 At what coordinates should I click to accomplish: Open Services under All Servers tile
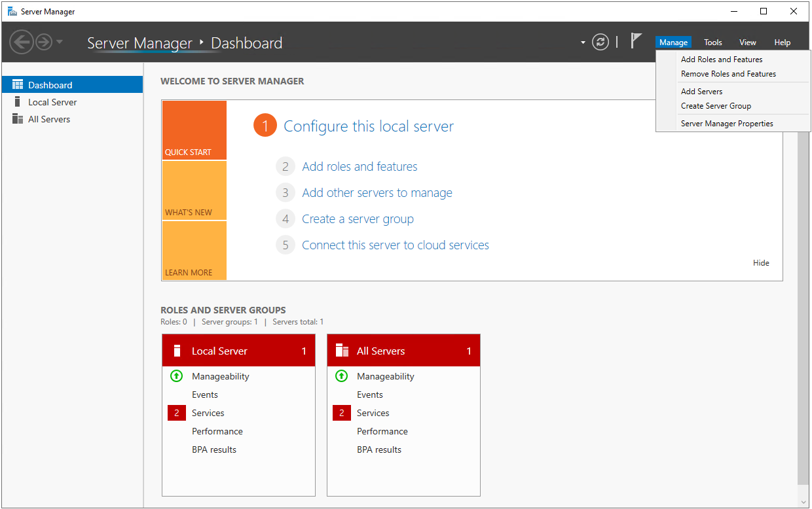point(373,413)
